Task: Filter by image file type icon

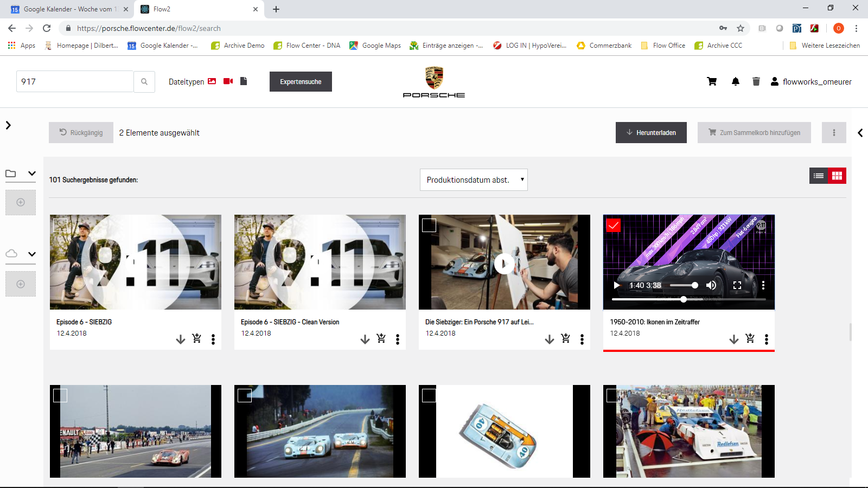Action: click(212, 81)
